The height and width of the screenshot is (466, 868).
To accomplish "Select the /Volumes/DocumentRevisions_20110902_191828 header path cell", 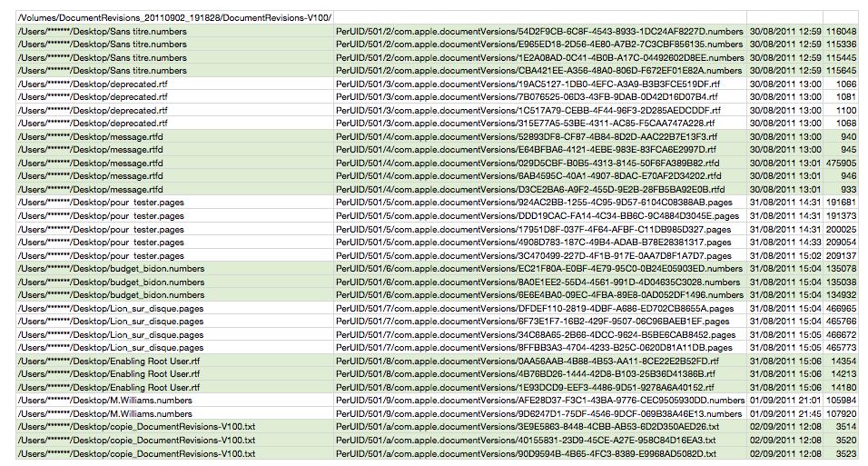I will point(174,18).
